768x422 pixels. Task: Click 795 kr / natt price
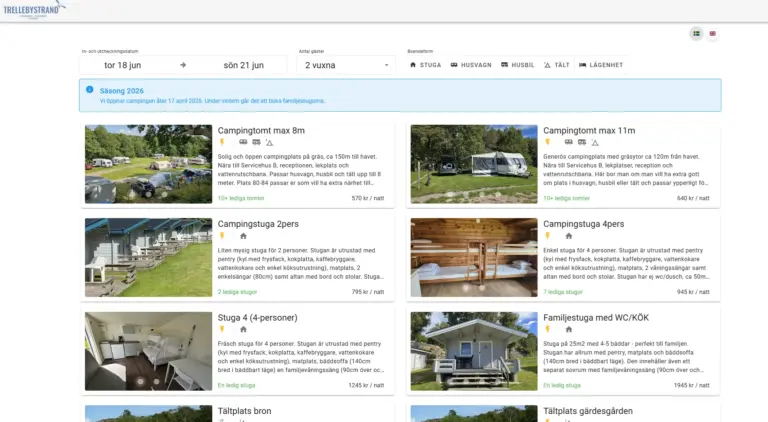click(x=368, y=292)
